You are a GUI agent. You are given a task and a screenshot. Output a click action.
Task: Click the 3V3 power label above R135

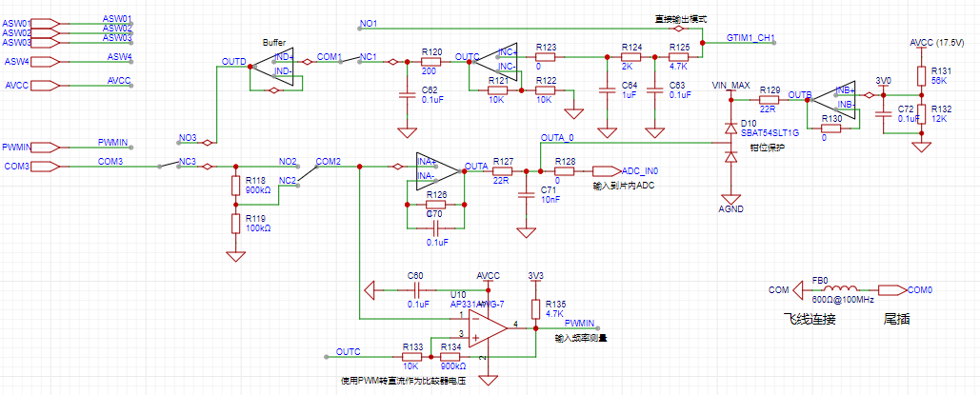(x=535, y=275)
